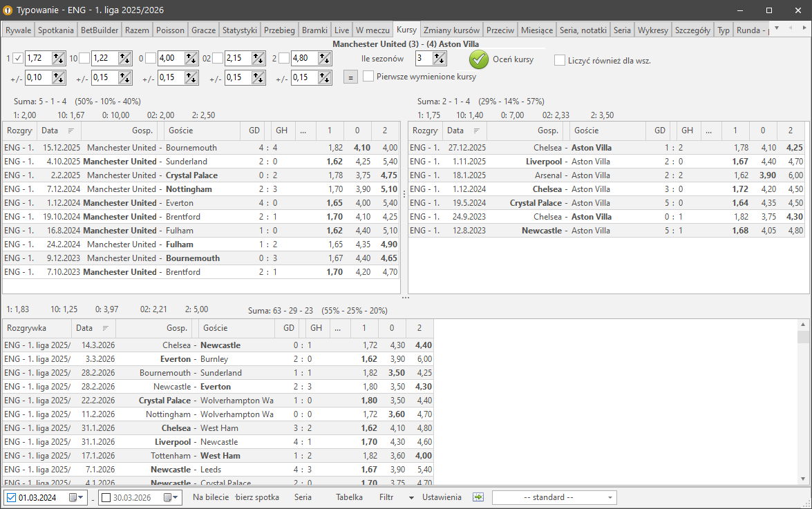Enable the 30.03.2026 end date checkbox
The height and width of the screenshot is (509, 812).
[x=106, y=497]
